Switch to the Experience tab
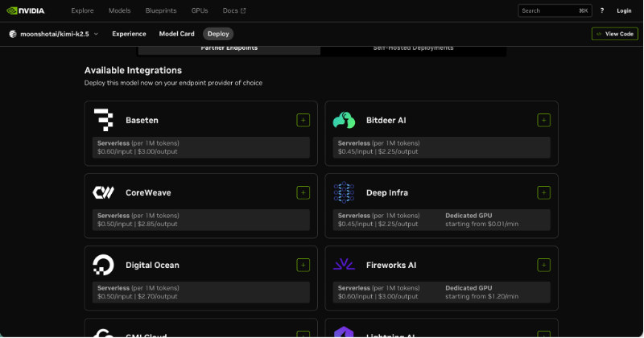 point(129,34)
